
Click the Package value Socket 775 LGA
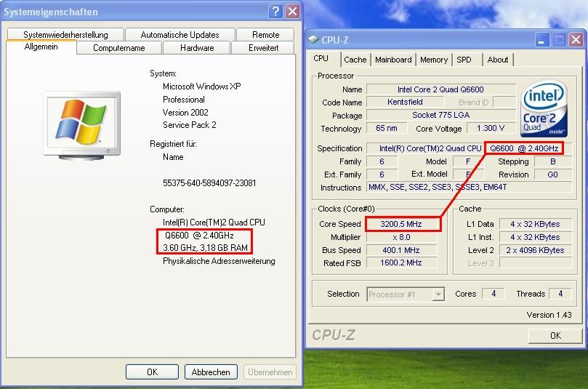pyautogui.click(x=441, y=115)
